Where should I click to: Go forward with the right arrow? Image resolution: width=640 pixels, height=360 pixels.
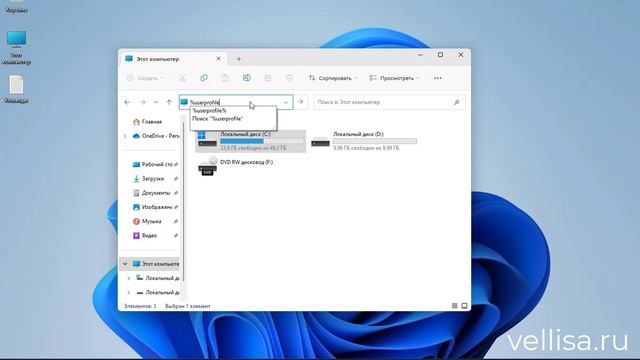coord(142,102)
